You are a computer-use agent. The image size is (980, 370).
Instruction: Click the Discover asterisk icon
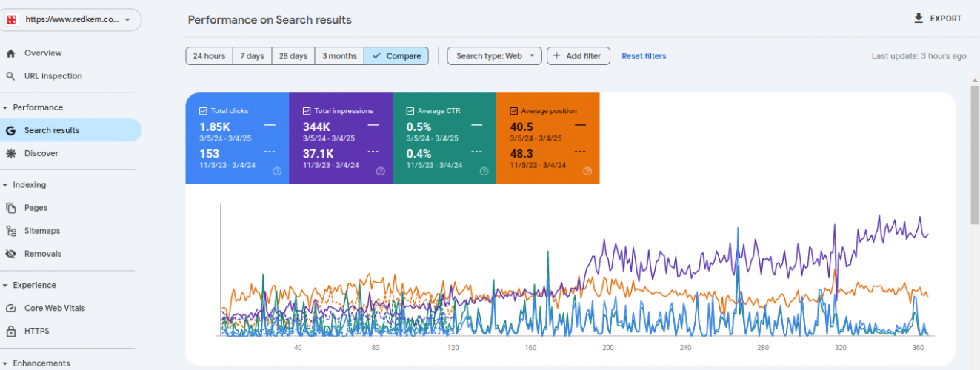coord(10,154)
